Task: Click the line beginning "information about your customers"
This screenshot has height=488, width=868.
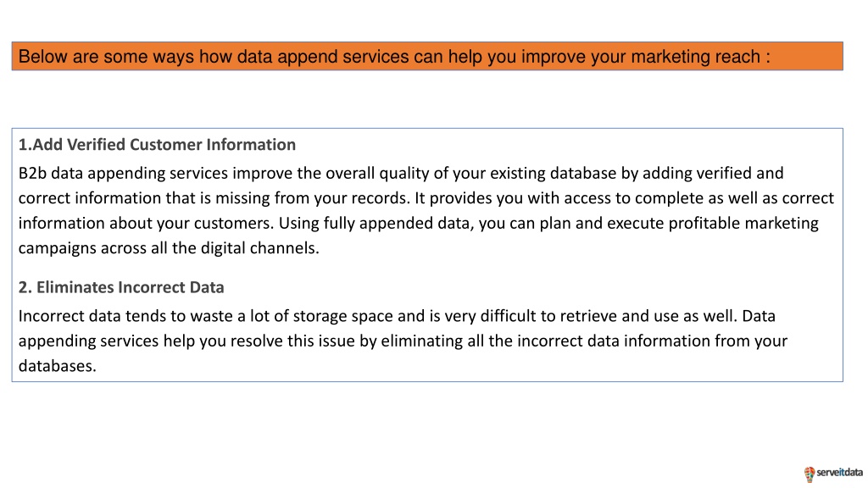Action: pos(419,223)
